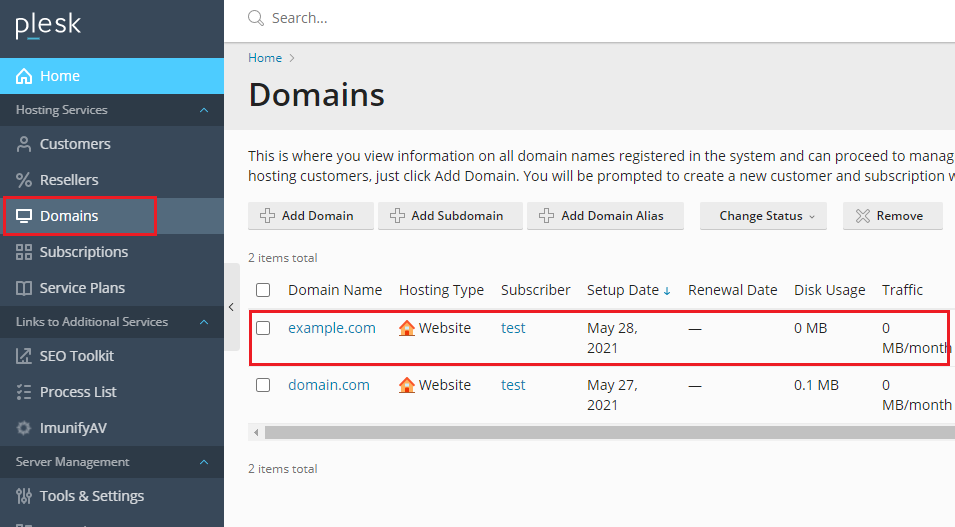
Task: Click the Subscriptions grid icon
Action: (24, 252)
